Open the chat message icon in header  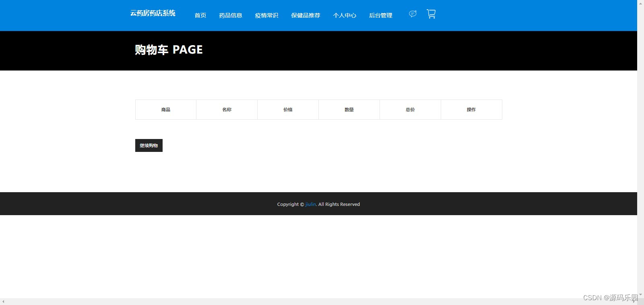coord(413,14)
